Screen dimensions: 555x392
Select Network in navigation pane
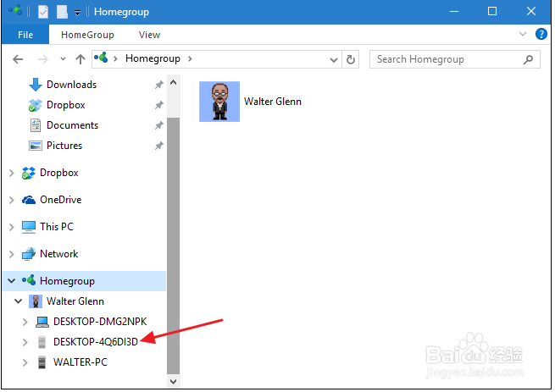point(58,254)
